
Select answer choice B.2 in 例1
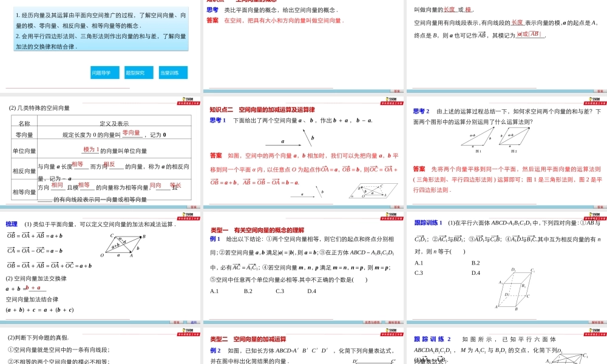[x=248, y=292]
